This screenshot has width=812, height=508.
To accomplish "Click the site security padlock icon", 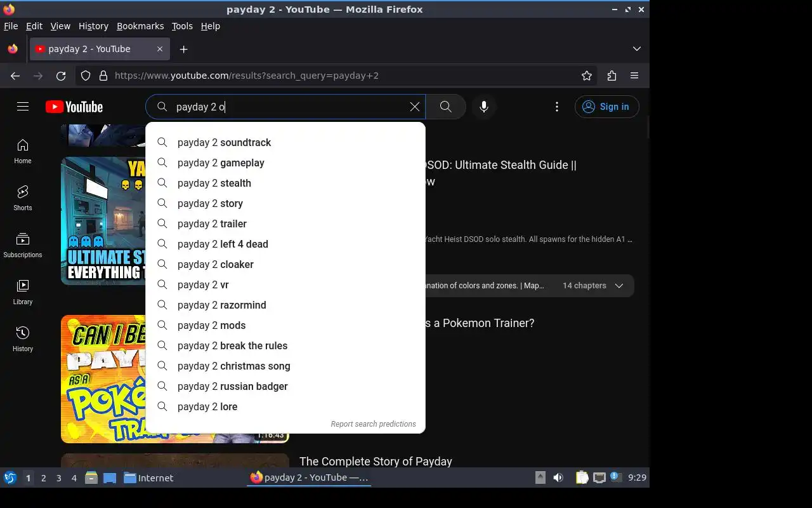I will (103, 76).
